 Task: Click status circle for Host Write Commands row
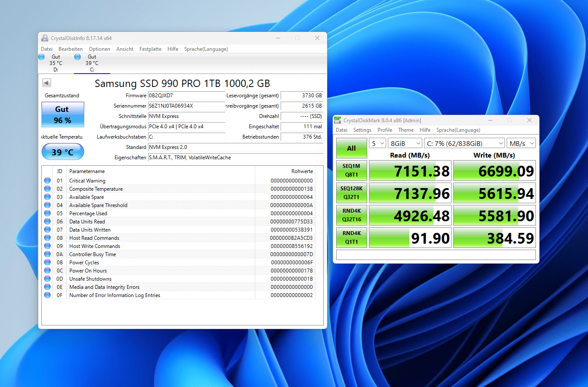(47, 246)
